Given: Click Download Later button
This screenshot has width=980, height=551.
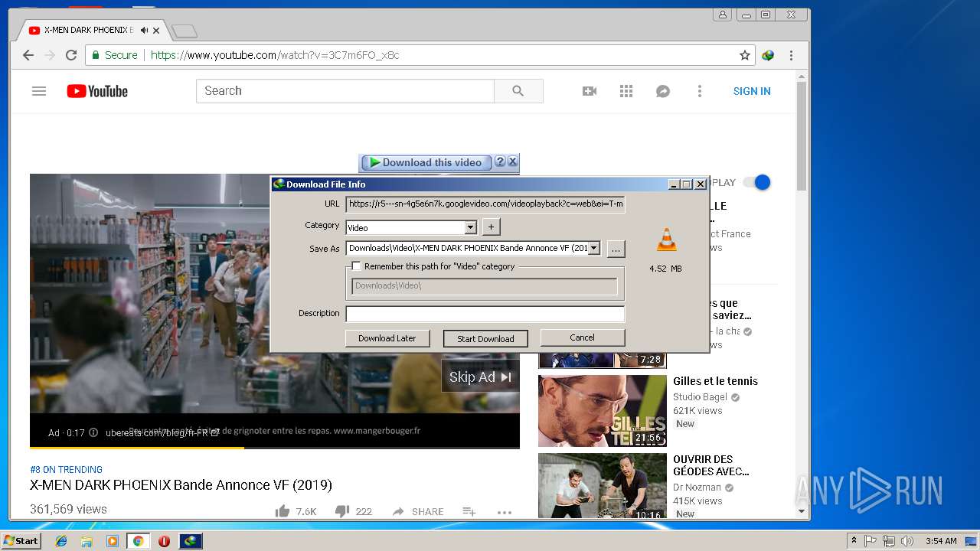Looking at the screenshot, I should point(387,338).
